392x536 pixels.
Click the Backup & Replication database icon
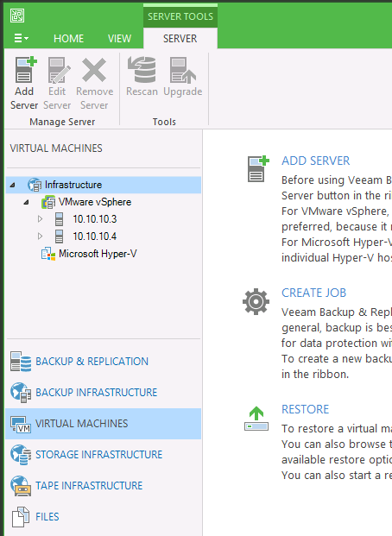point(21,362)
